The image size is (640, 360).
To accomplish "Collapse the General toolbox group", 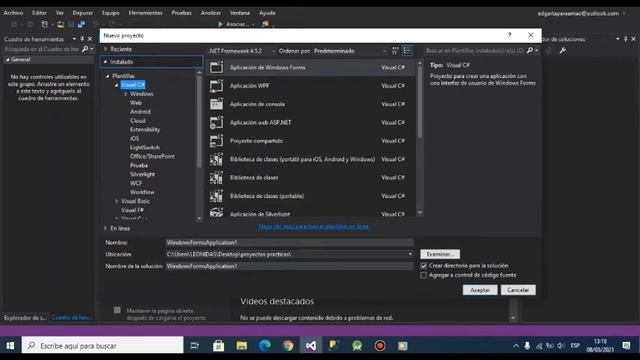I will [x=7, y=60].
